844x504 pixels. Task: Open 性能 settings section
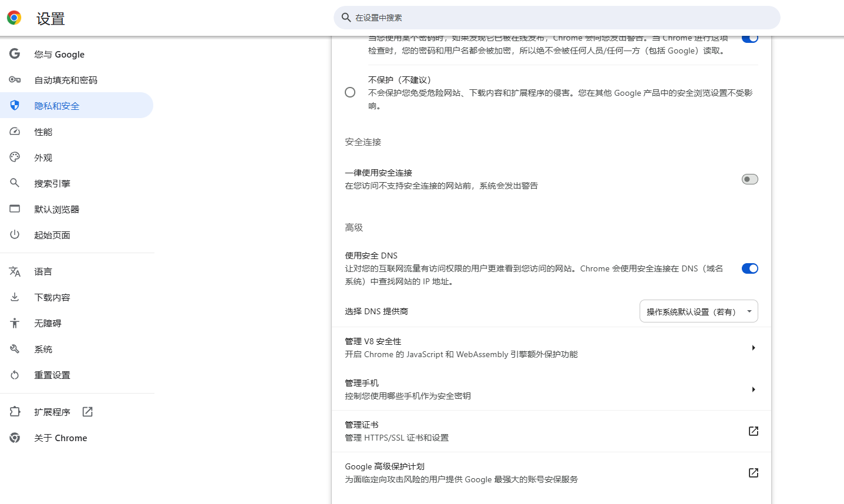point(76,132)
